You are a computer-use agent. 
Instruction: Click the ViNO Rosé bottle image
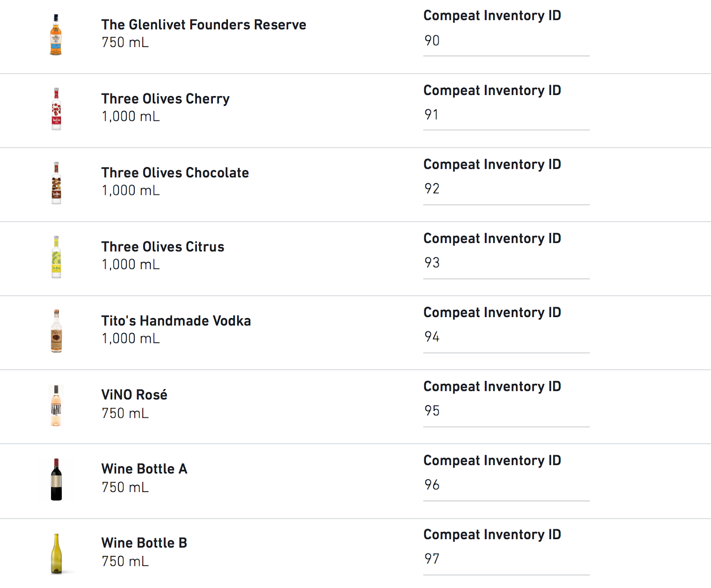point(56,405)
